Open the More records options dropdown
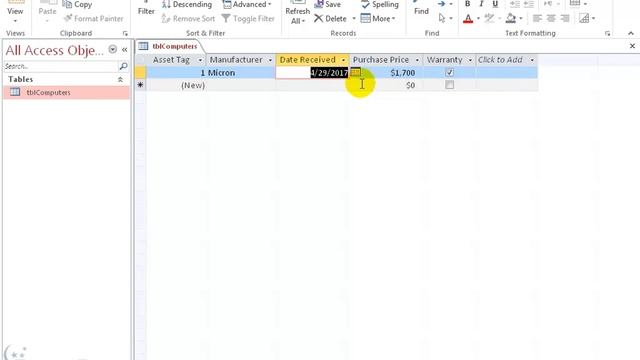640x360 pixels. [x=378, y=19]
